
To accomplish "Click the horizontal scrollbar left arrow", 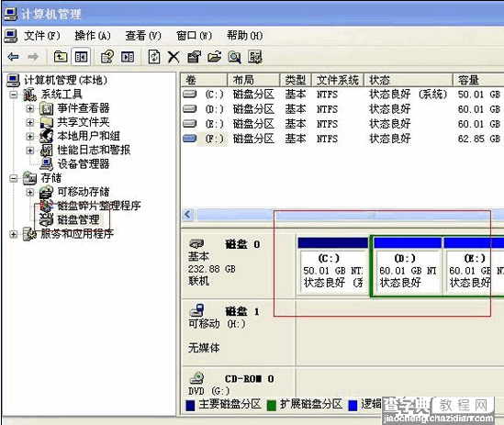I will click(x=188, y=215).
